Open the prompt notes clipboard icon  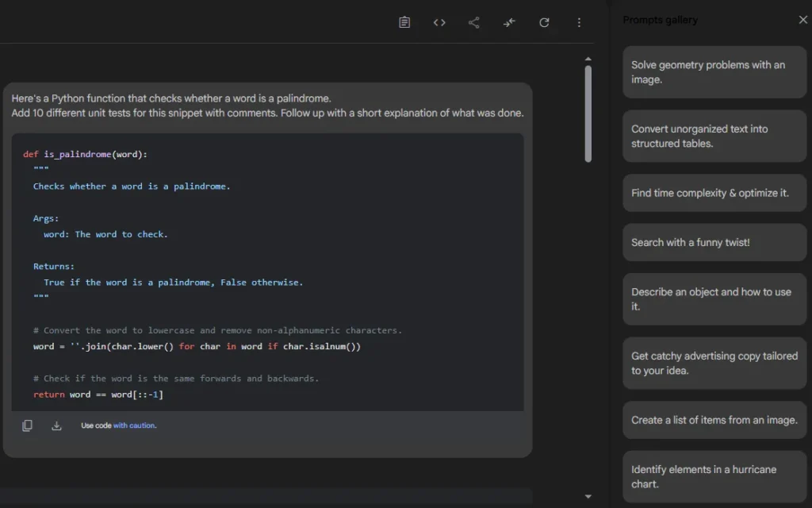tap(404, 22)
